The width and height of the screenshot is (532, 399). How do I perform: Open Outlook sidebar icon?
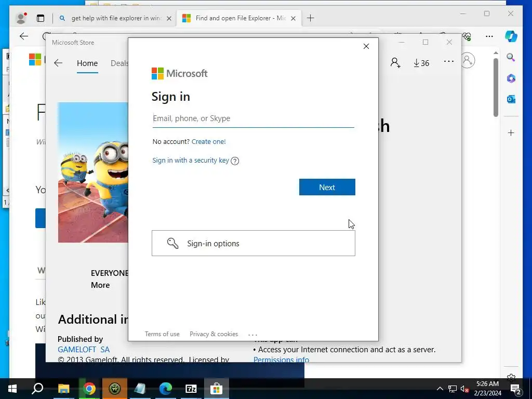point(511,99)
